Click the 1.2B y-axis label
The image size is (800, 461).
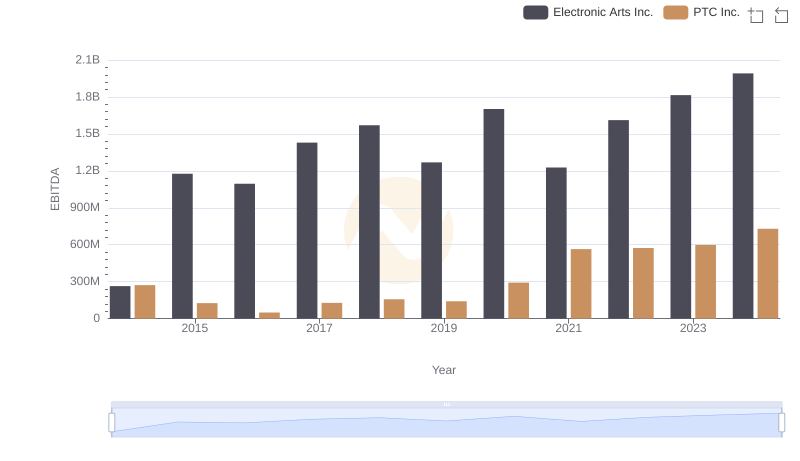(x=88, y=171)
